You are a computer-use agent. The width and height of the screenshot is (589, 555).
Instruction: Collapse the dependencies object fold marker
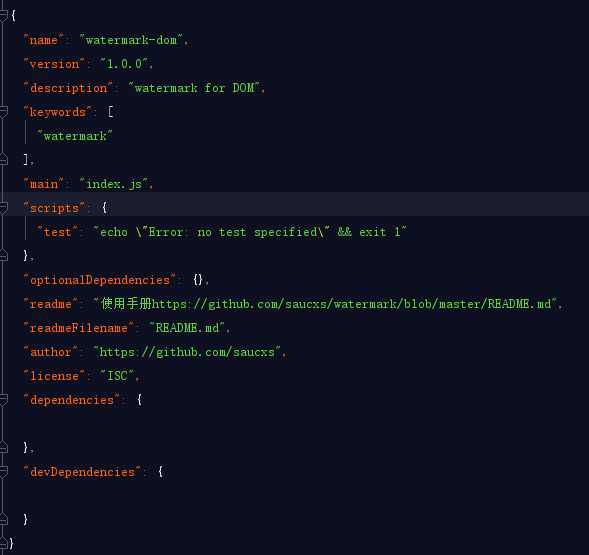coord(3,400)
